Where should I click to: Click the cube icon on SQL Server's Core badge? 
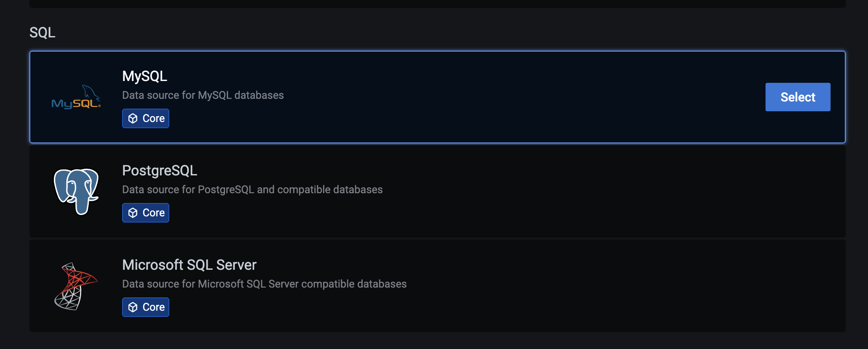[133, 307]
